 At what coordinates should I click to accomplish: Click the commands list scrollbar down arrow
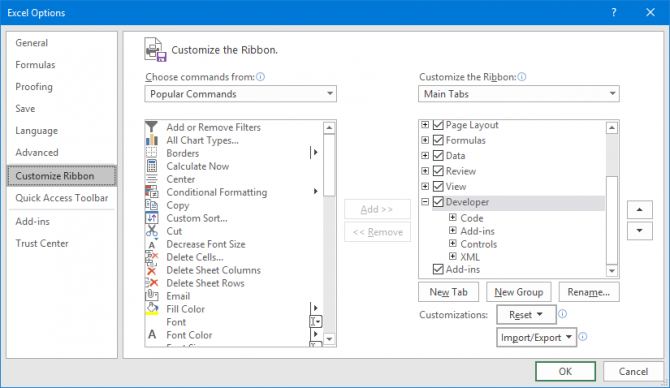click(x=329, y=339)
